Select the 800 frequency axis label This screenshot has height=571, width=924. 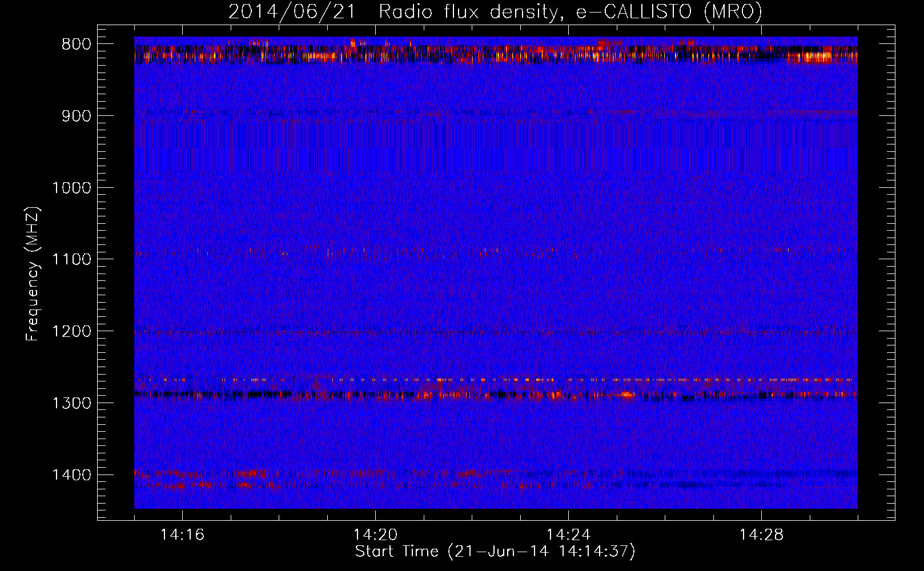point(77,45)
